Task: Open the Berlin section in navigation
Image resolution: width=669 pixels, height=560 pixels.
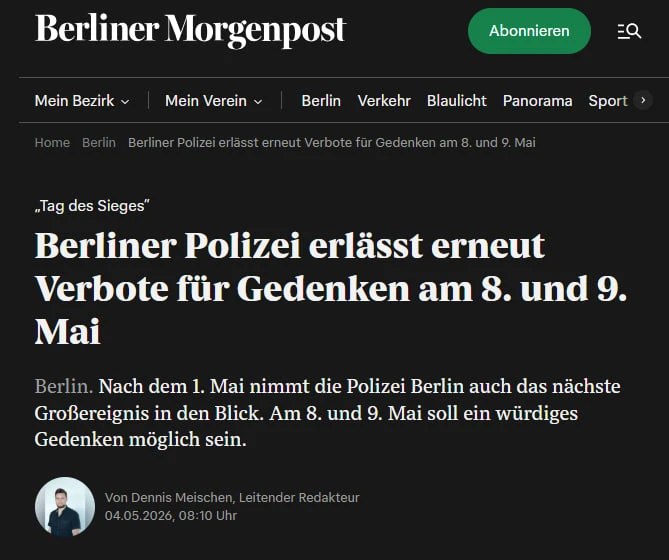Action: [x=321, y=101]
